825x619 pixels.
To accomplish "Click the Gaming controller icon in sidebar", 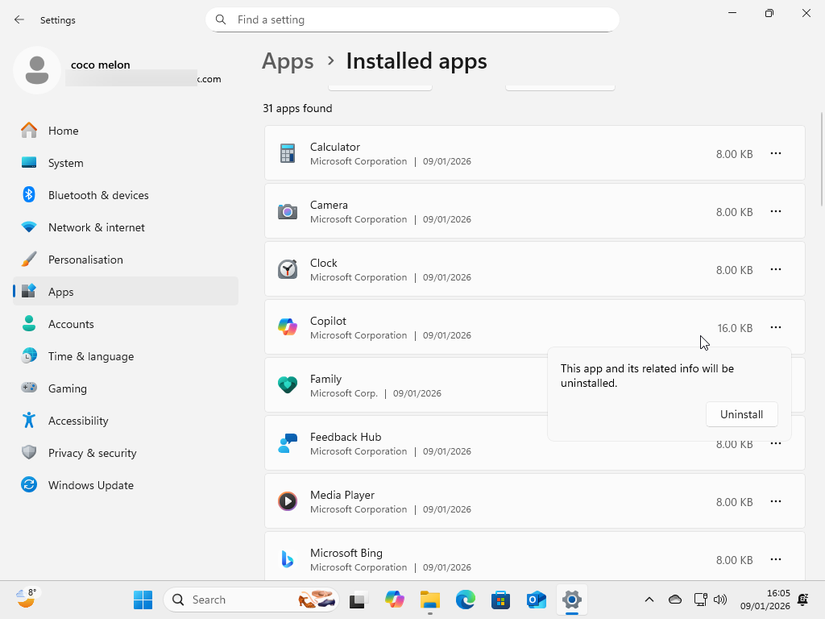I will pos(28,388).
